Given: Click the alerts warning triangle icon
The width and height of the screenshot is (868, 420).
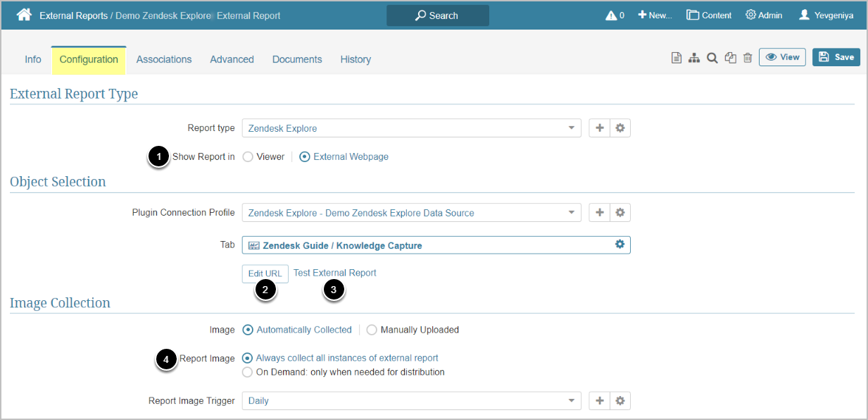Looking at the screenshot, I should pyautogui.click(x=610, y=15).
